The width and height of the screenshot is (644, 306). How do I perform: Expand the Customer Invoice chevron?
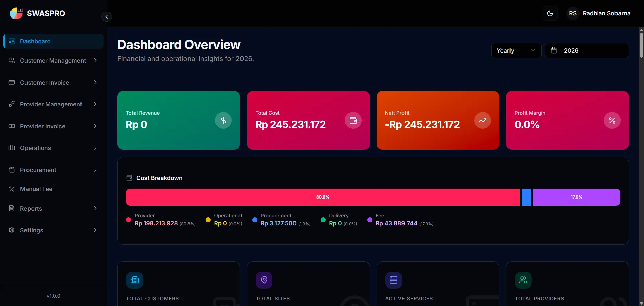[95, 82]
